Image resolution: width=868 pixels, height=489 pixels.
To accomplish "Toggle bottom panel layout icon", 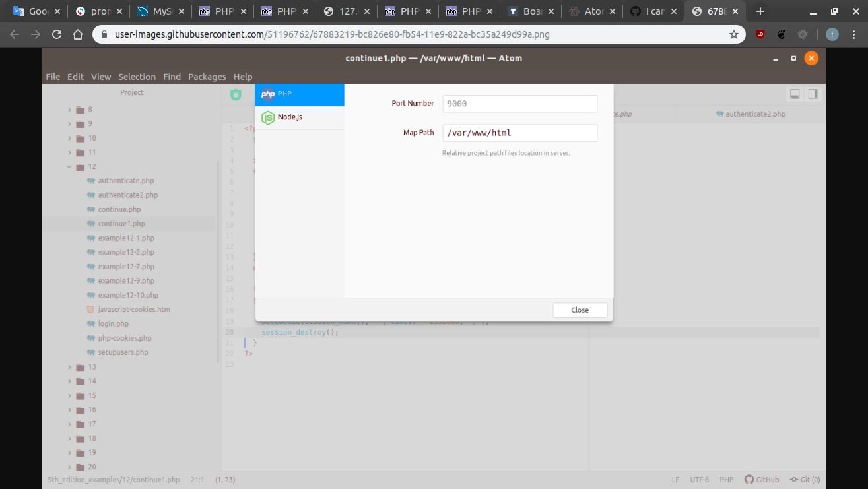I will point(795,94).
